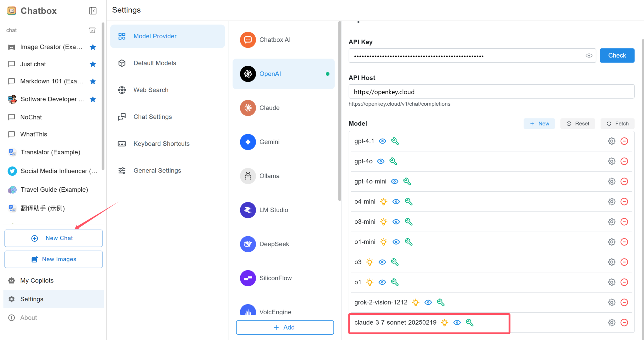
Task: Click the provider list scrollbar
Action: tap(340, 111)
